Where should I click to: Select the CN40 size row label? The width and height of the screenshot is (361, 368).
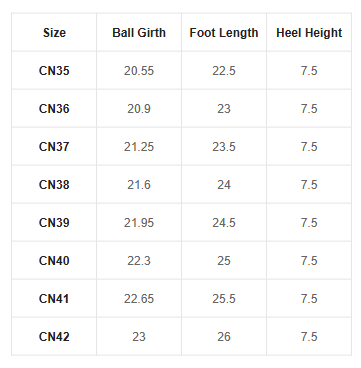click(54, 261)
